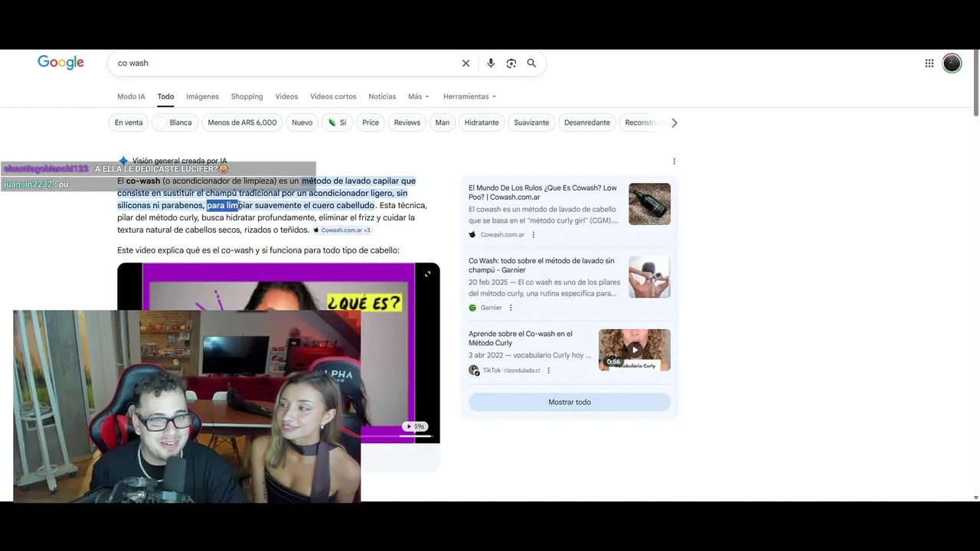Click the Mostrar todo button
Viewport: 980px width, 551px height.
[570, 402]
